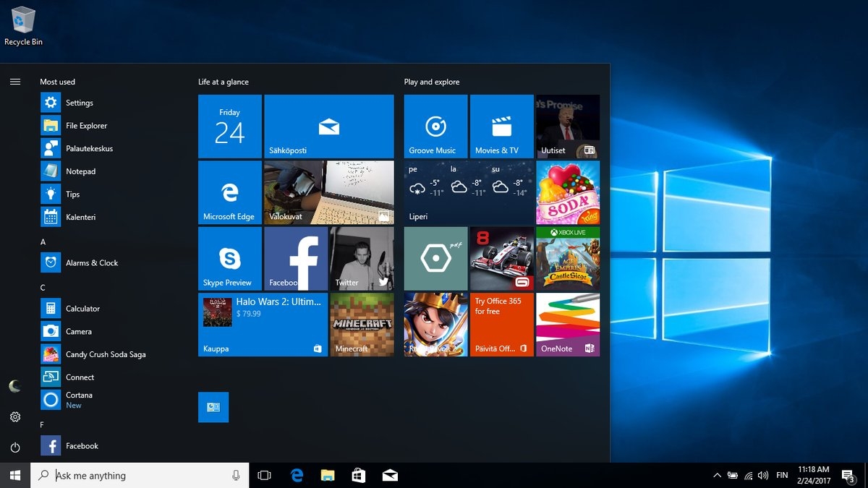Click Try Office 365 for free tile
Screen dimensions: 868x488
pyautogui.click(x=502, y=325)
